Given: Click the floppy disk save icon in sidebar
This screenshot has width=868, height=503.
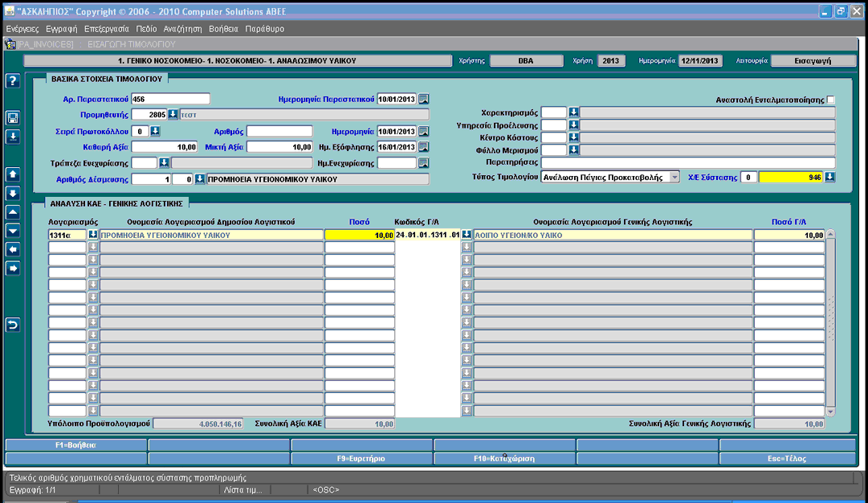Looking at the screenshot, I should (13, 117).
